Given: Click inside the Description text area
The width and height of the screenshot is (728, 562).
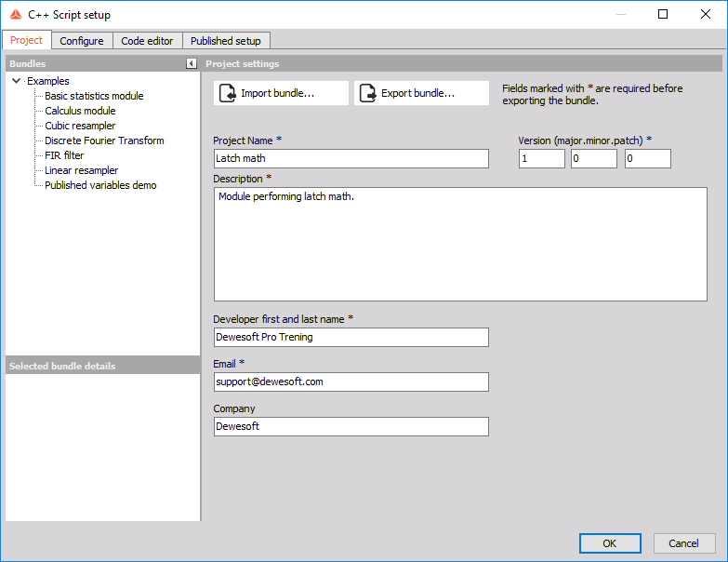Looking at the screenshot, I should 460,245.
